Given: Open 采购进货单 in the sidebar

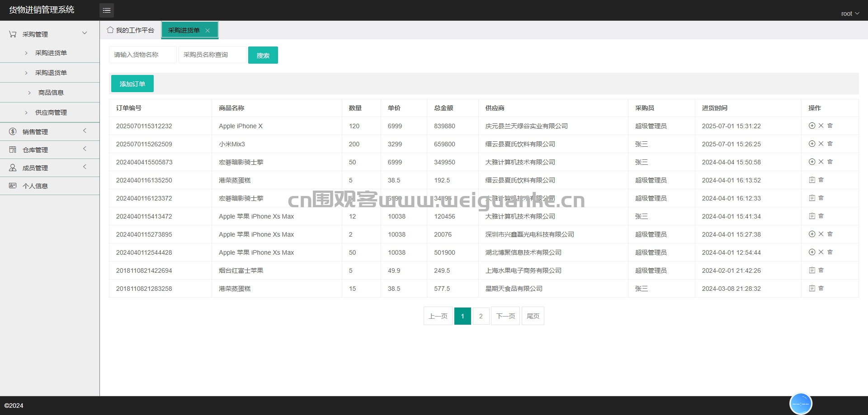Looking at the screenshot, I should click(51, 53).
